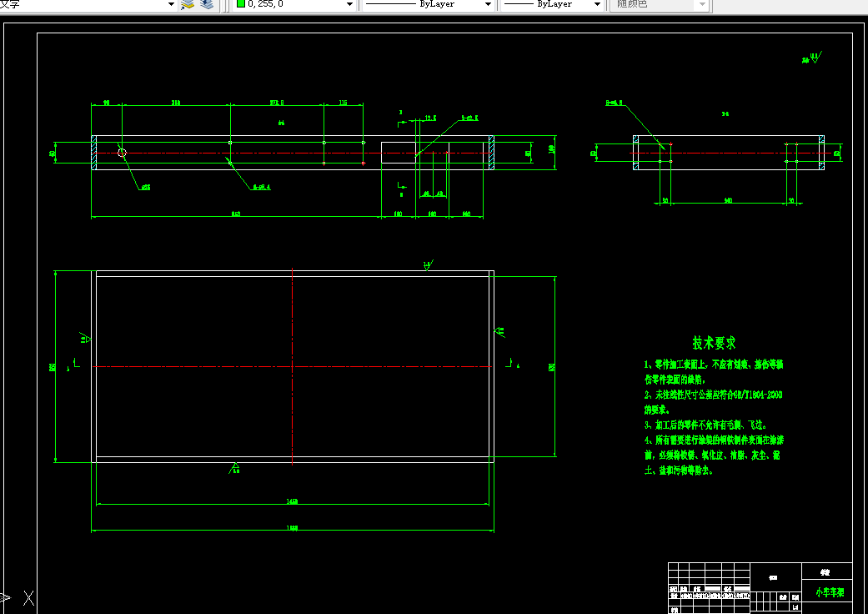This screenshot has height=614, width=868.
Task: Open the 随颜色 plot style dropdown
Action: click(x=702, y=4)
